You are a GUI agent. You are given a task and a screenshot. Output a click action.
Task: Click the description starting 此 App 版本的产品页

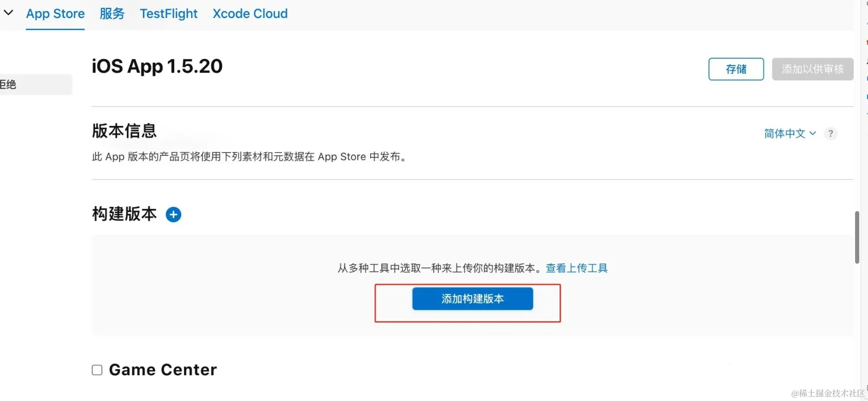coord(249,157)
